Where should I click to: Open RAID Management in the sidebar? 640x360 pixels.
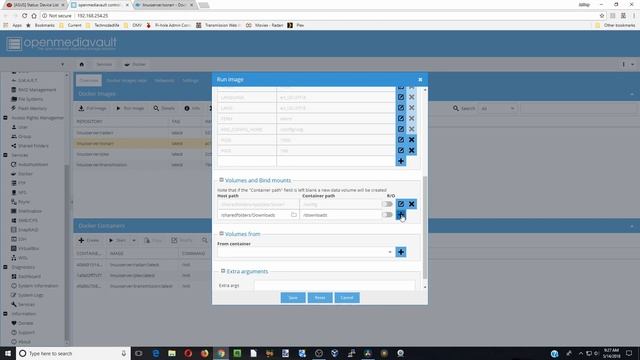(x=33, y=90)
